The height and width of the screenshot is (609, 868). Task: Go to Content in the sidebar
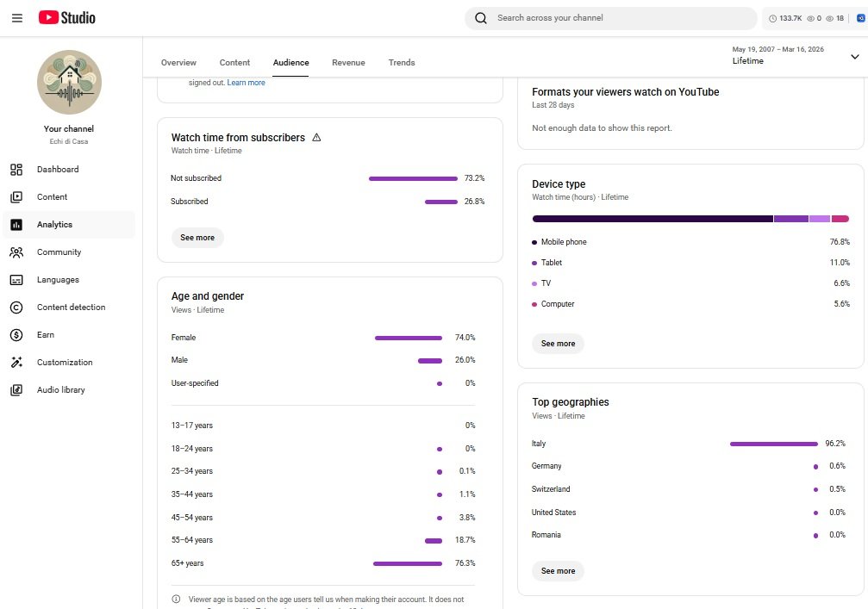click(52, 197)
